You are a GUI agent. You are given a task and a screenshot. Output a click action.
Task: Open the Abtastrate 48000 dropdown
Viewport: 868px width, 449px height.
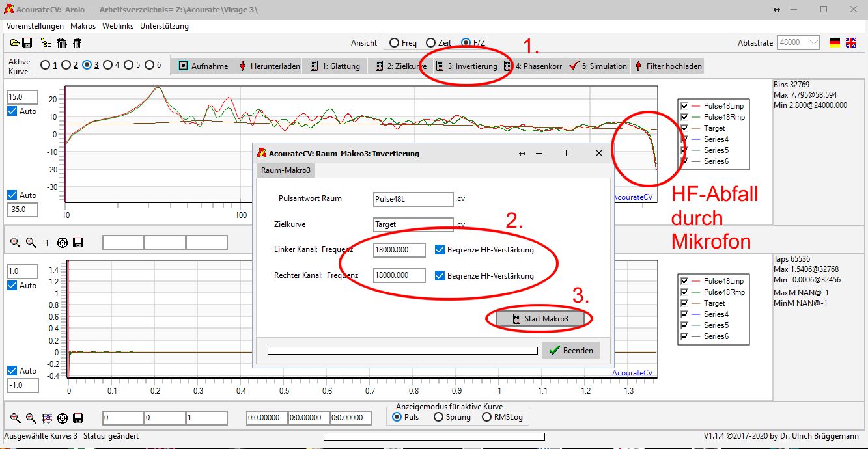coord(799,42)
